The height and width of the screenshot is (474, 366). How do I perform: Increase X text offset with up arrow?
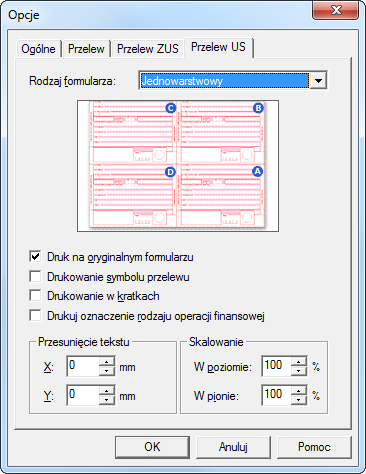tap(107, 362)
